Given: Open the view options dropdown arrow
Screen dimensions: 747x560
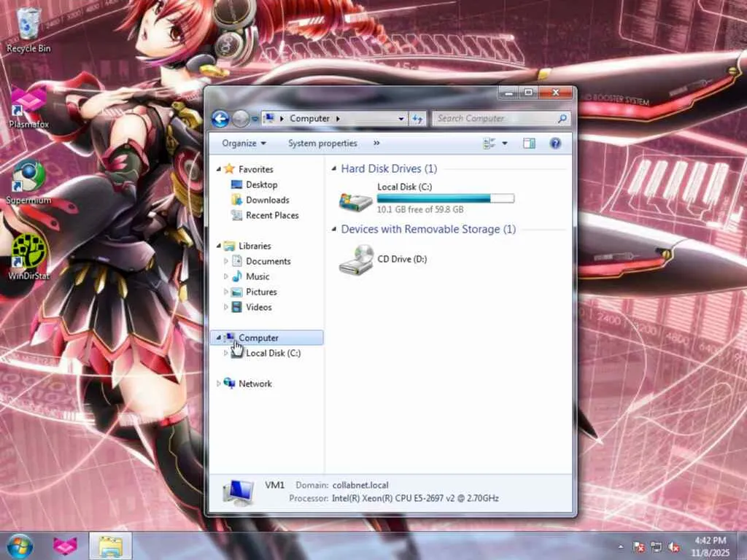Looking at the screenshot, I should coord(505,144).
